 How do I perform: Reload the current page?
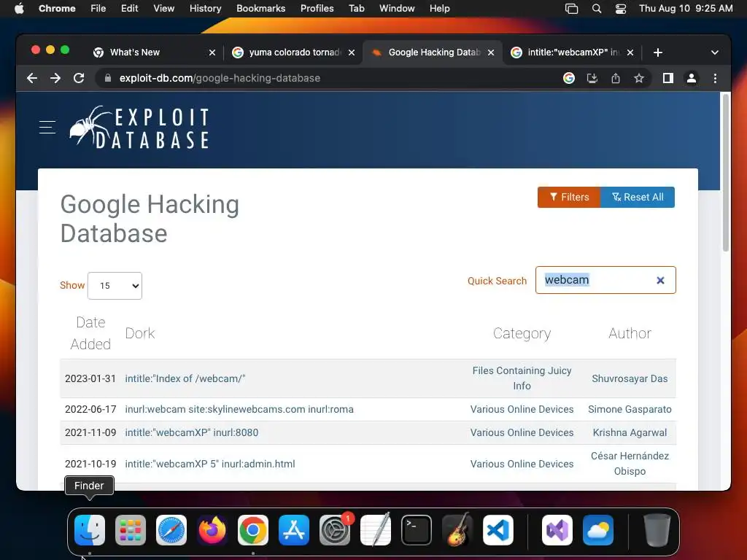tap(79, 78)
